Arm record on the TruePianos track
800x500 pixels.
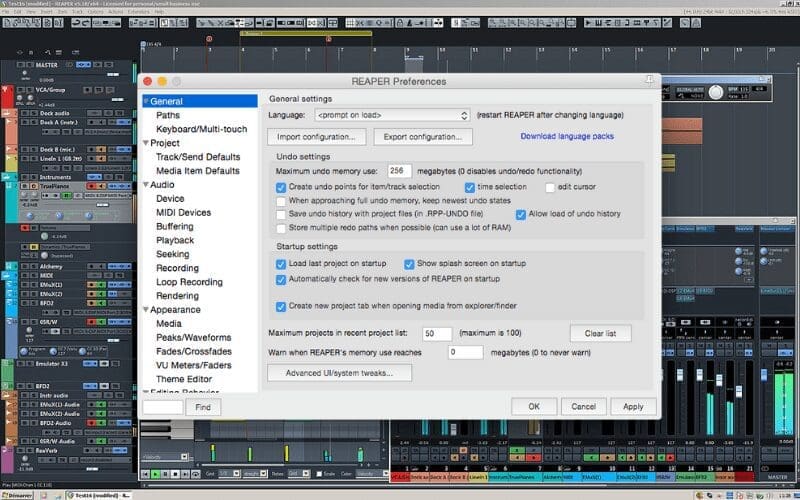[92, 186]
